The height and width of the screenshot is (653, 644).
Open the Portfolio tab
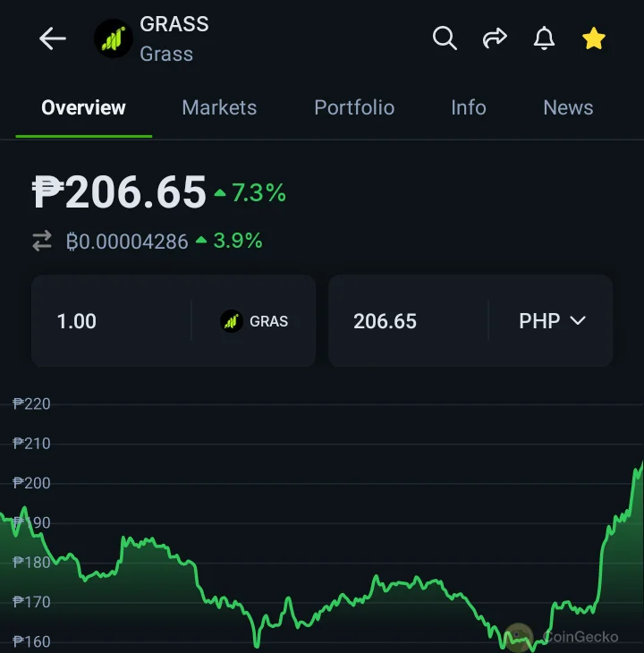(x=354, y=108)
